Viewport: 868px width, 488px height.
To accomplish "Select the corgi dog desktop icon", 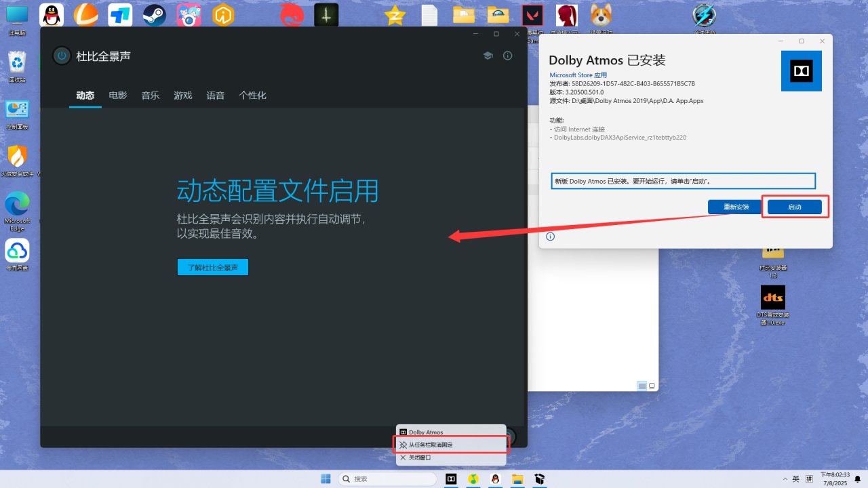I will [x=601, y=16].
